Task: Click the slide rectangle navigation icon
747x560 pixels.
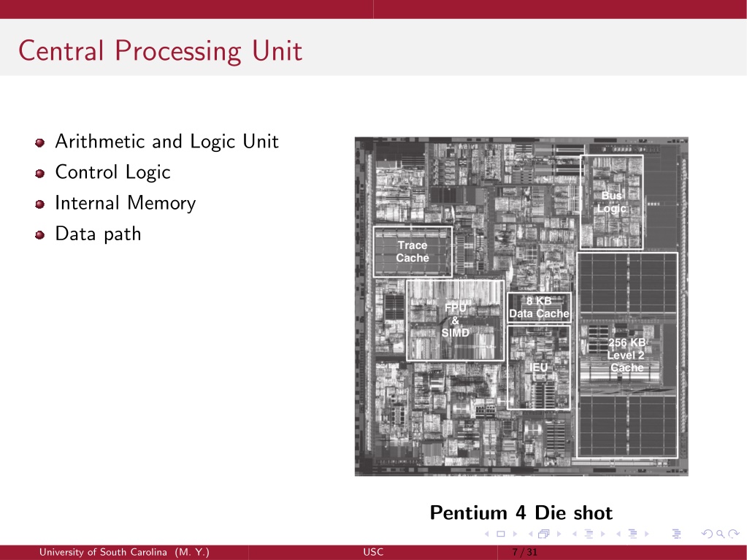Action: [x=501, y=534]
